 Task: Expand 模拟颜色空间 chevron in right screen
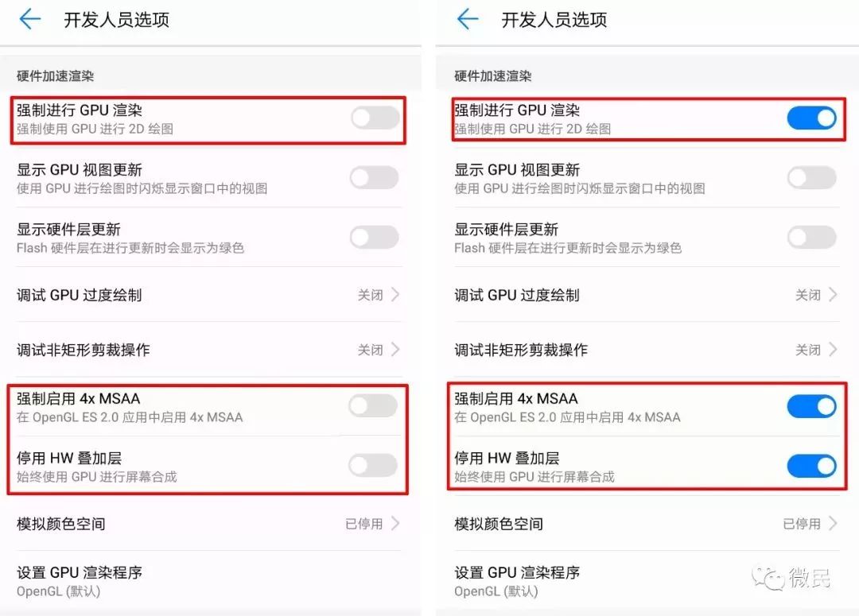[833, 524]
